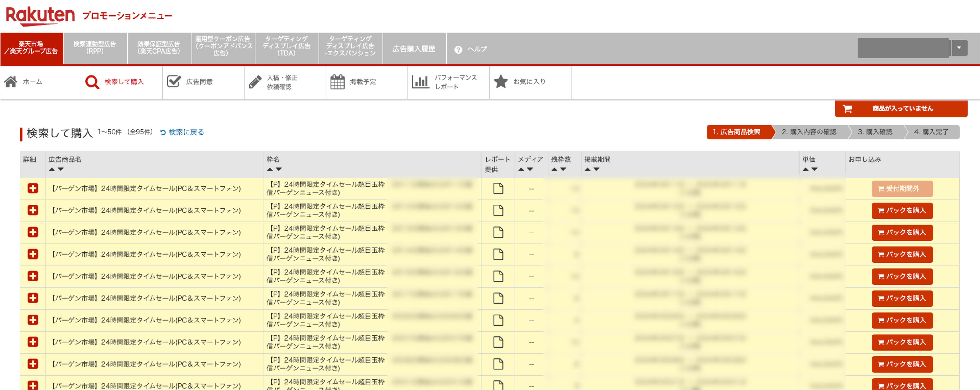Open 掲載予定 calendar icon
Screen dimensions: 980x390
tap(337, 82)
